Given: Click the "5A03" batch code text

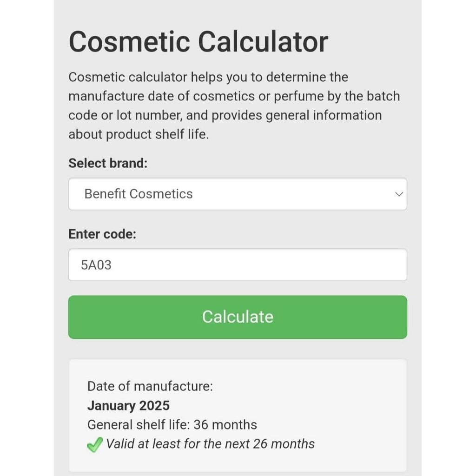Looking at the screenshot, I should pyautogui.click(x=96, y=265).
